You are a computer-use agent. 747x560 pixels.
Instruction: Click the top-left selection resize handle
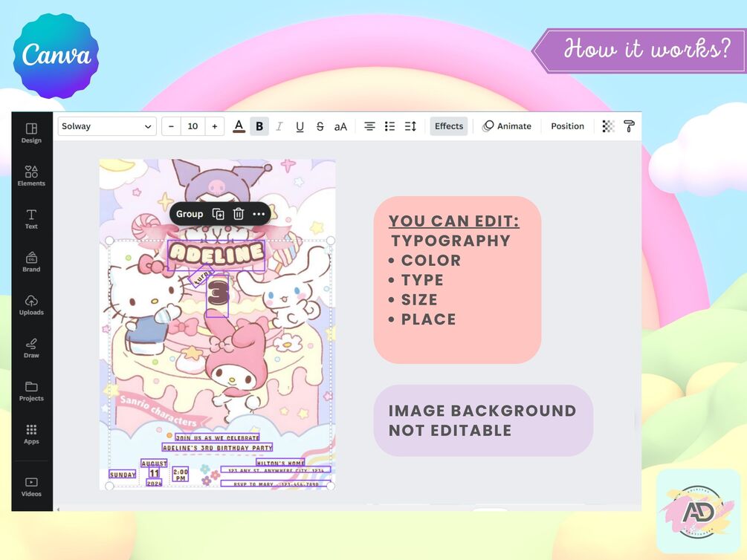point(109,241)
